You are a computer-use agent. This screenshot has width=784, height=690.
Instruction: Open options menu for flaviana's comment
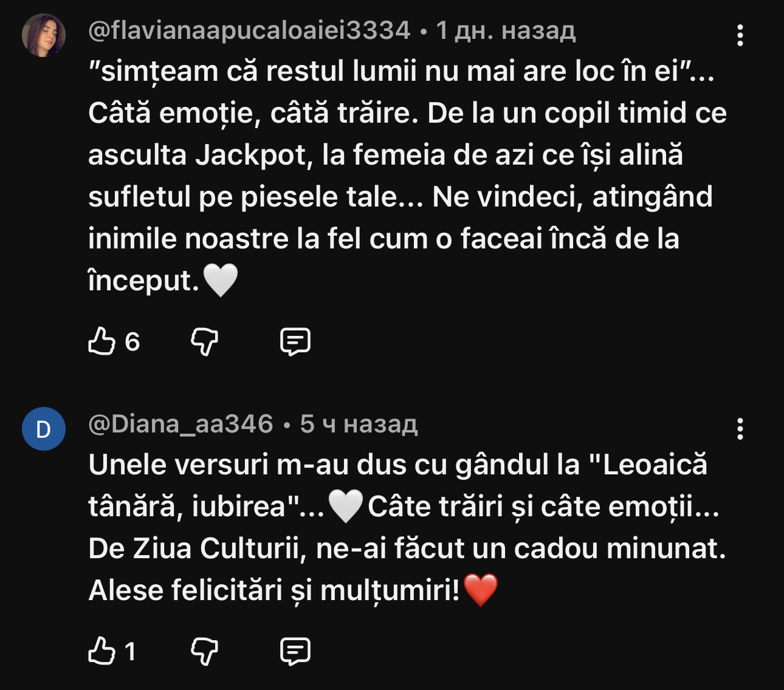click(x=740, y=36)
